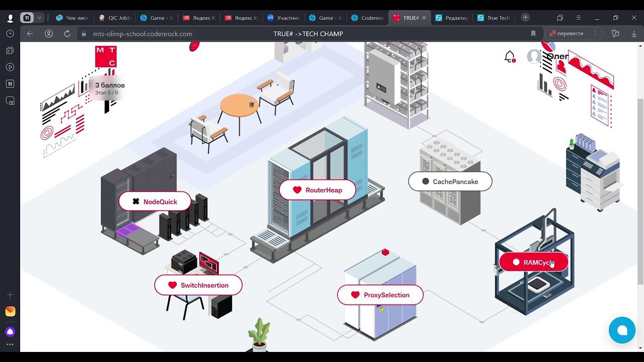Screen dimensions: 644x362
Task: Bookmark this page
Action: pos(533,34)
